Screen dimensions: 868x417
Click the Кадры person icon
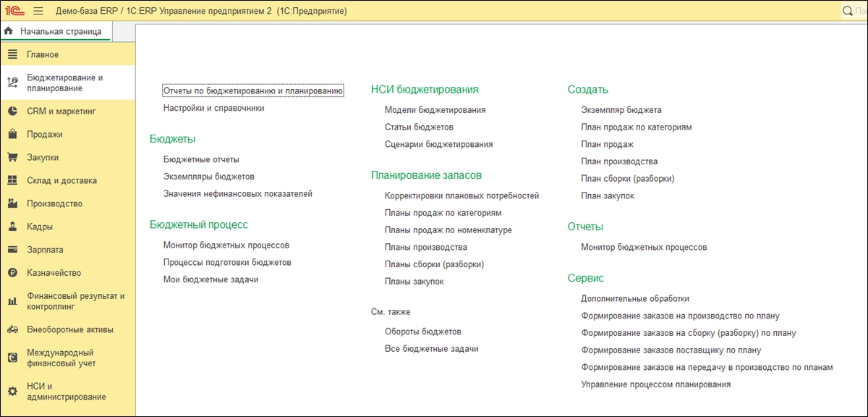(12, 227)
